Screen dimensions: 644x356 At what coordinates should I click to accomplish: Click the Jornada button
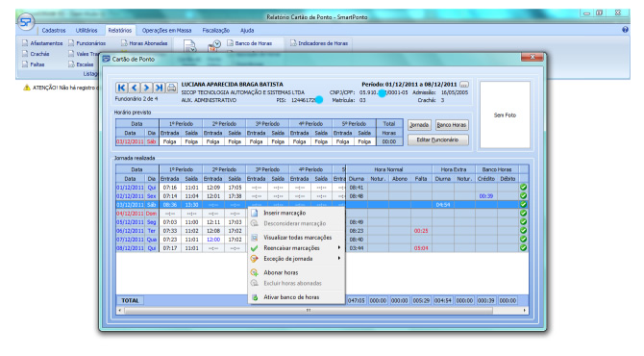[x=419, y=125]
